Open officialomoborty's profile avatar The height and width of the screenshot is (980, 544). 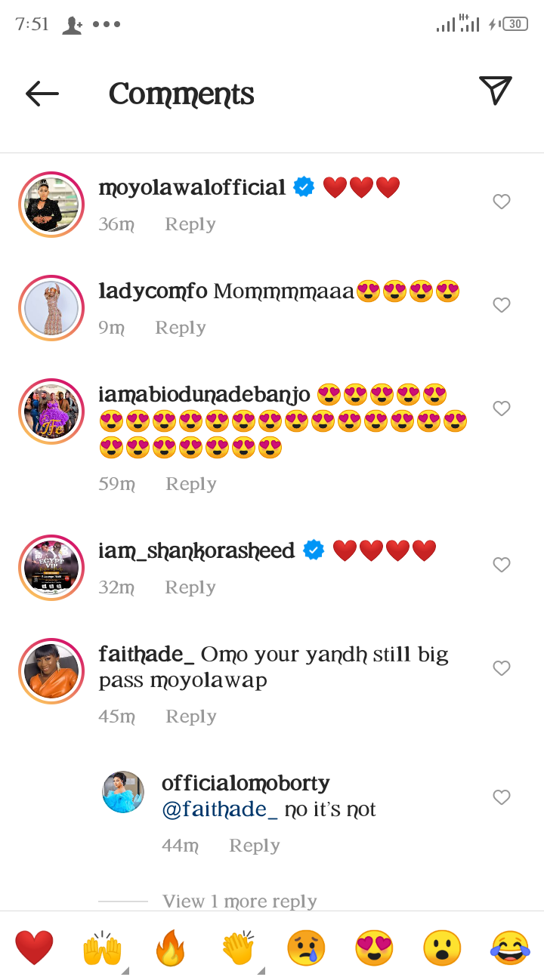pyautogui.click(x=123, y=792)
